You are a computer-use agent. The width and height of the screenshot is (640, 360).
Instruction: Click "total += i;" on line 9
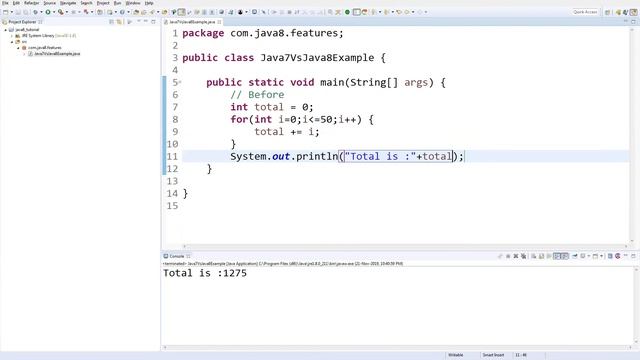287,131
